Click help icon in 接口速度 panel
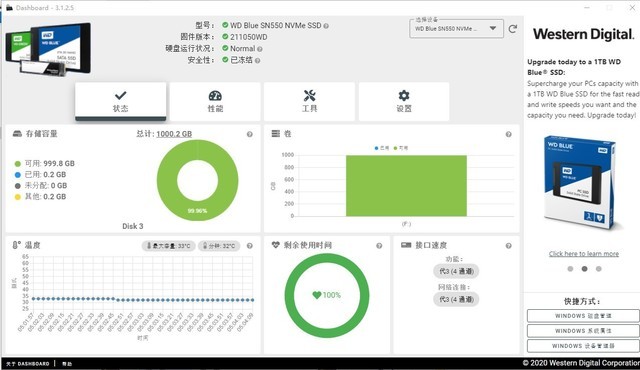Image resolution: width=640 pixels, height=370 pixels. 509,246
